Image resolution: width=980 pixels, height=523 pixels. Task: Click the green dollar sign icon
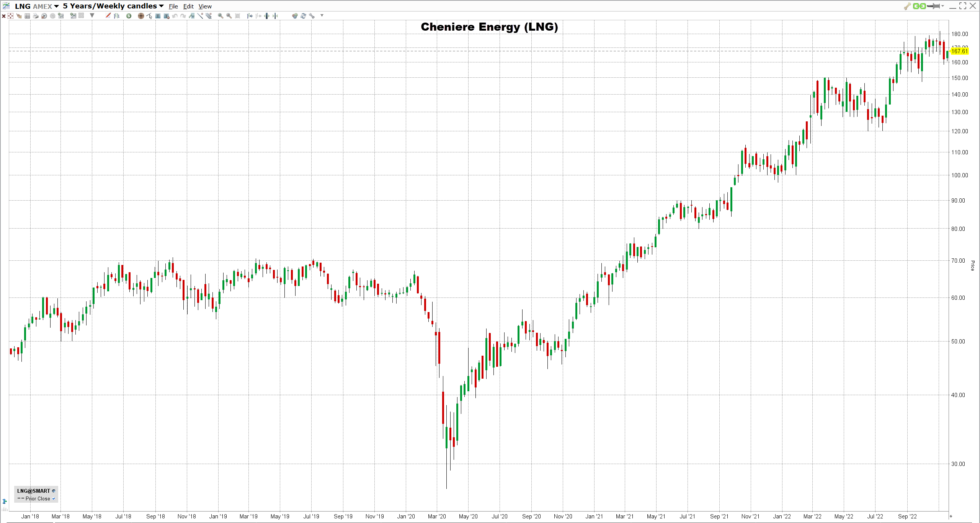point(129,16)
